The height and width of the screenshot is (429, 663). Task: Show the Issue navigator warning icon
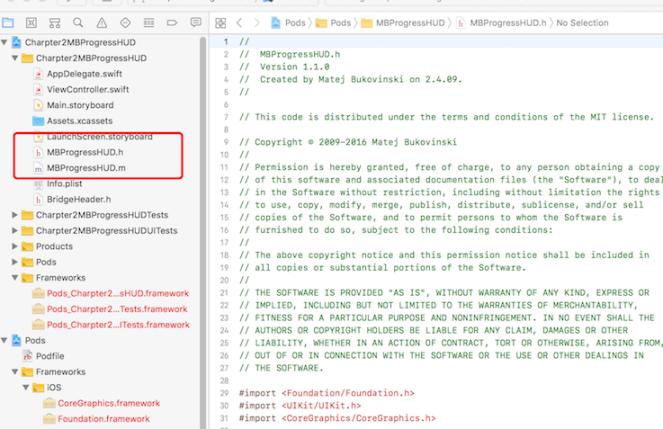(x=102, y=21)
